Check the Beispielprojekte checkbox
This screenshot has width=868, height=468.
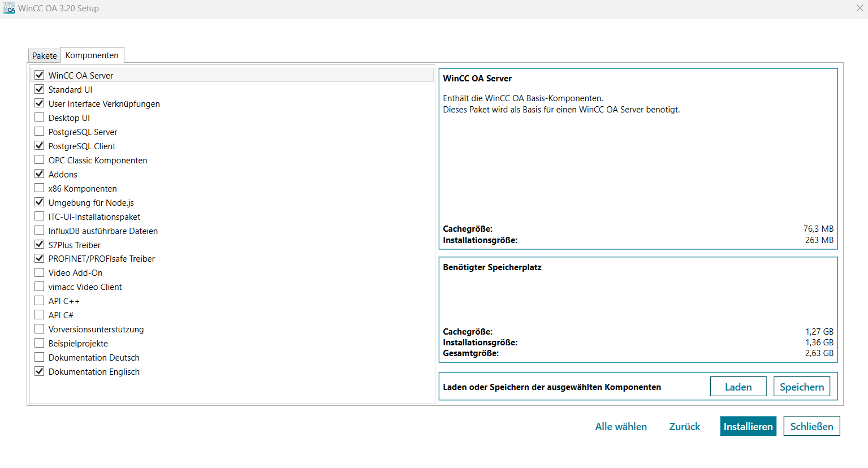[40, 343]
